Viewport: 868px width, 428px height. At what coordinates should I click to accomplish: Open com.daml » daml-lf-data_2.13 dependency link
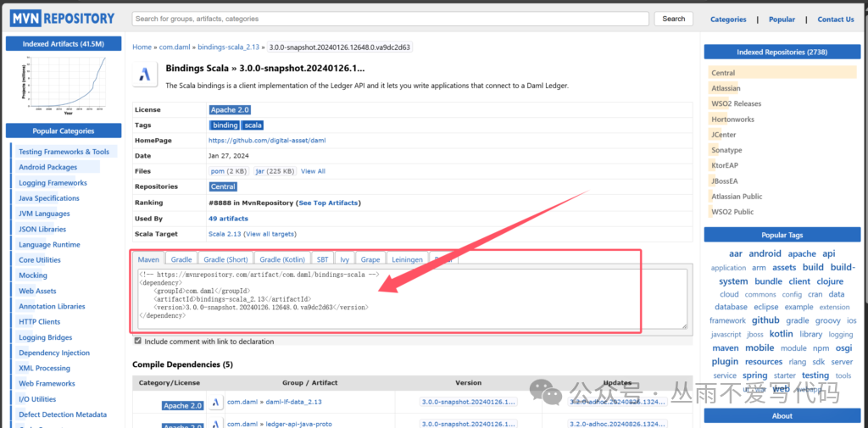tap(275, 402)
